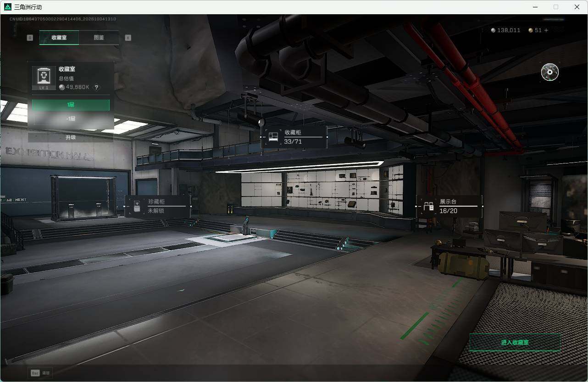588x382 pixels.
Task: Select the -1层 floor button
Action: pos(71,118)
